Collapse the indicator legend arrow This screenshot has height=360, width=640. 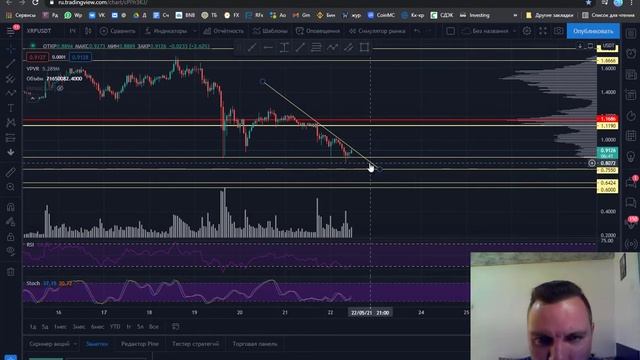coord(32,98)
